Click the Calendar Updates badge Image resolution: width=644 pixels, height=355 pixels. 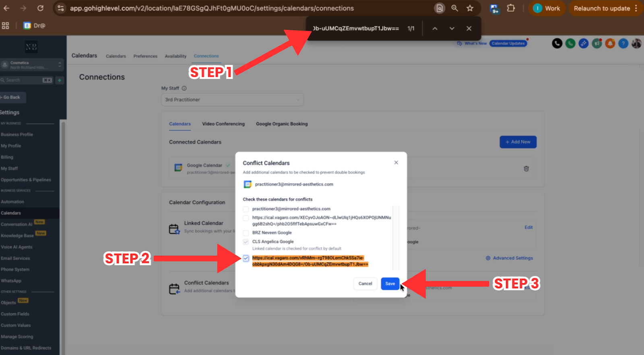point(508,43)
